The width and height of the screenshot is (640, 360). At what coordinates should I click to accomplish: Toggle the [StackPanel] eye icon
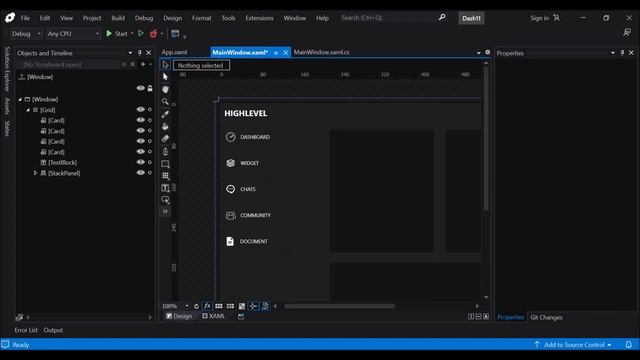pyautogui.click(x=140, y=173)
